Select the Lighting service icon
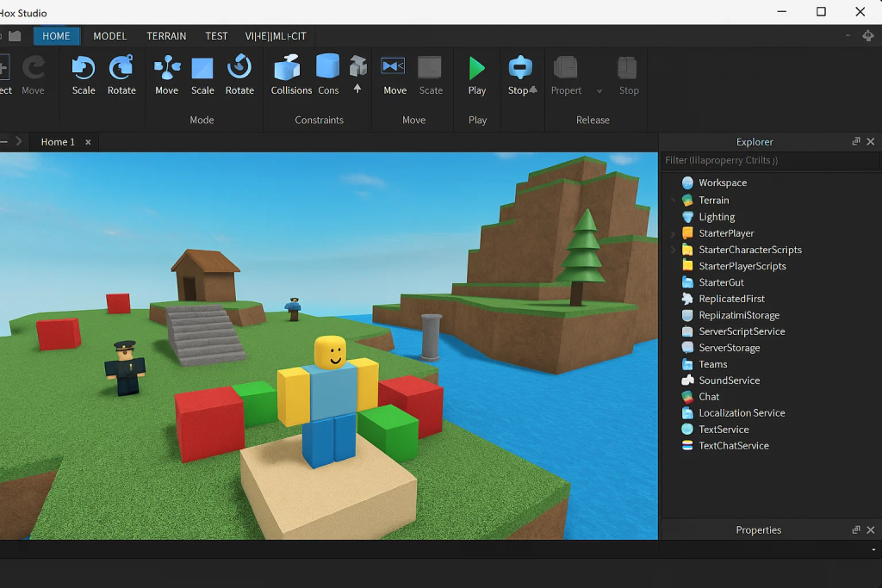 coord(687,217)
